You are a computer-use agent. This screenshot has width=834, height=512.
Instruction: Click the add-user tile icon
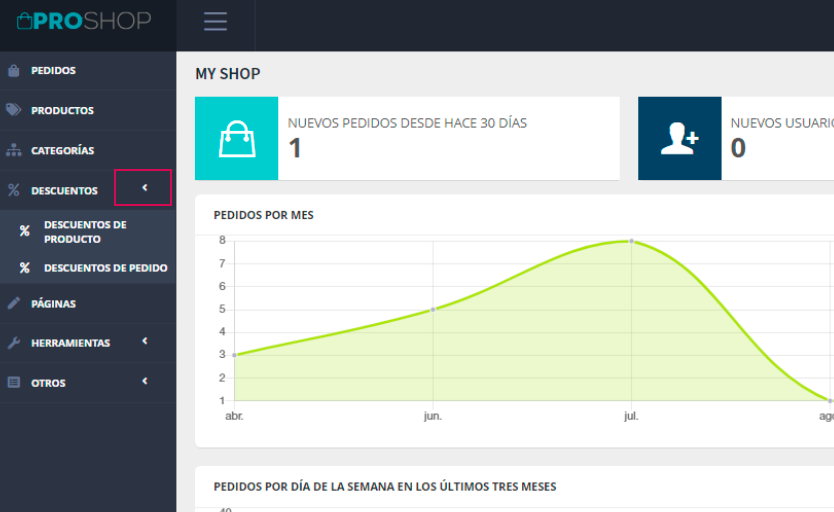(x=679, y=138)
